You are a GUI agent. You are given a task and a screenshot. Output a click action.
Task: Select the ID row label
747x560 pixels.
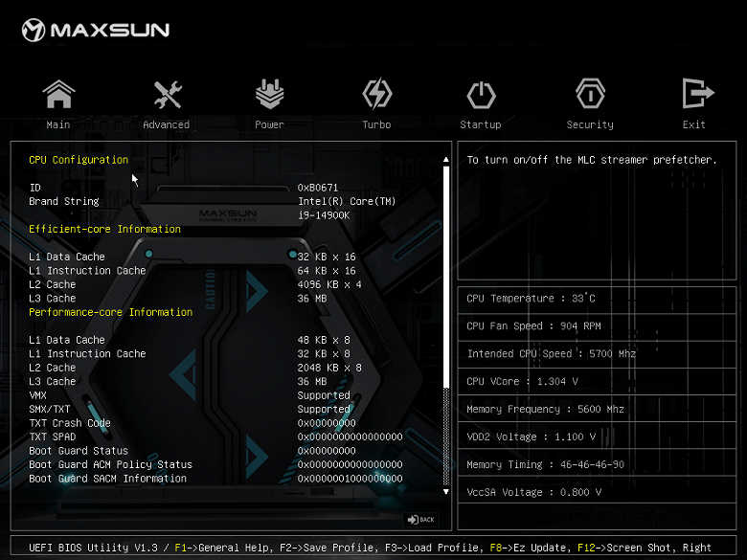click(34, 188)
